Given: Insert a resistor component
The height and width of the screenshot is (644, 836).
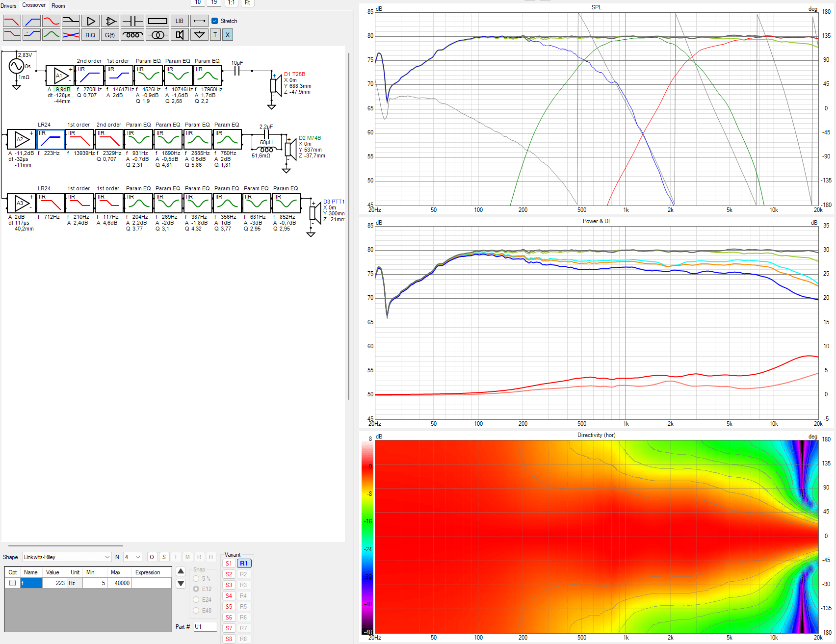Looking at the screenshot, I should (x=157, y=21).
